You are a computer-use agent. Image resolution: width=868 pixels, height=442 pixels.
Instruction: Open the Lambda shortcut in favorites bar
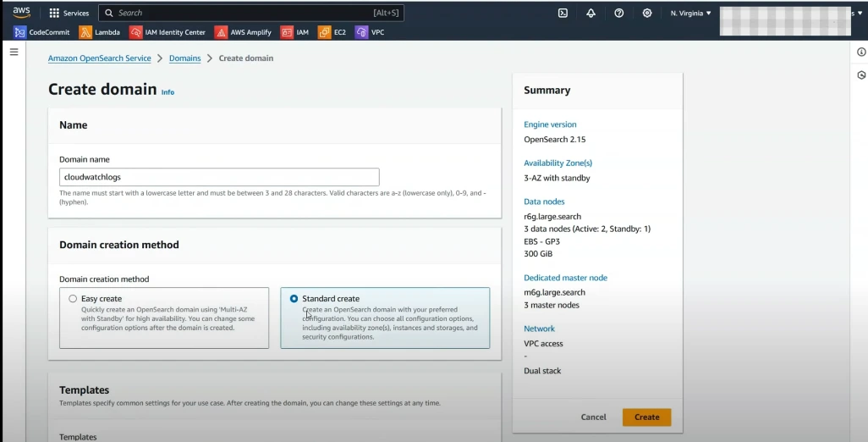tap(100, 32)
